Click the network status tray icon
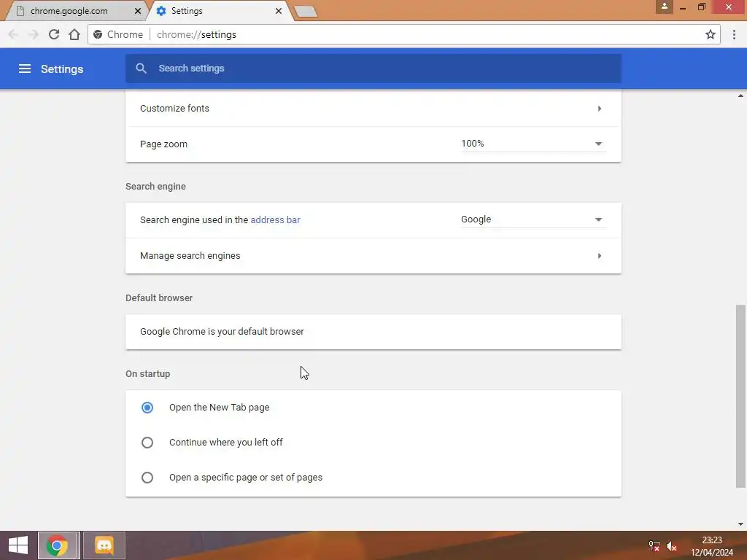 [x=654, y=545]
